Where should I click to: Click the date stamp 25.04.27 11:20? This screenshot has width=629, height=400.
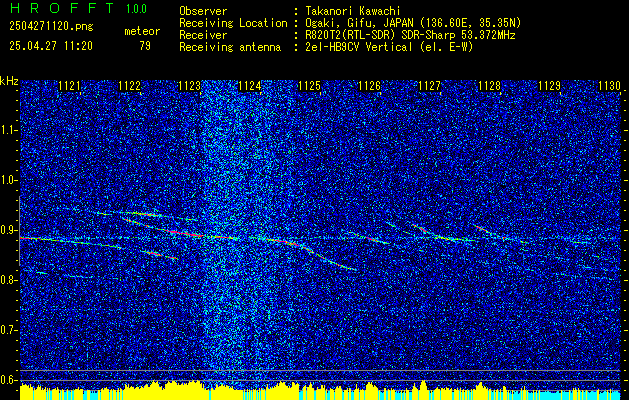point(51,46)
